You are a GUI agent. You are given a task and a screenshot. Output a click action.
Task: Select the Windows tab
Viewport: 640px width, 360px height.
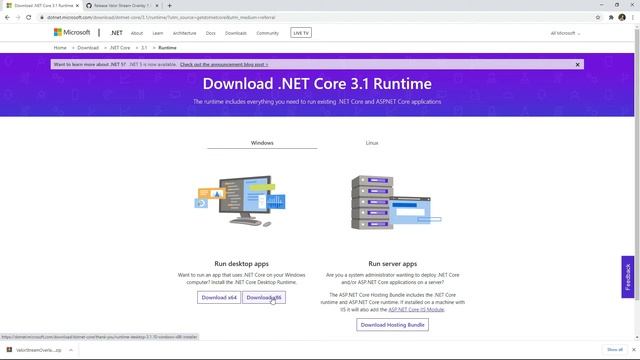tap(262, 143)
